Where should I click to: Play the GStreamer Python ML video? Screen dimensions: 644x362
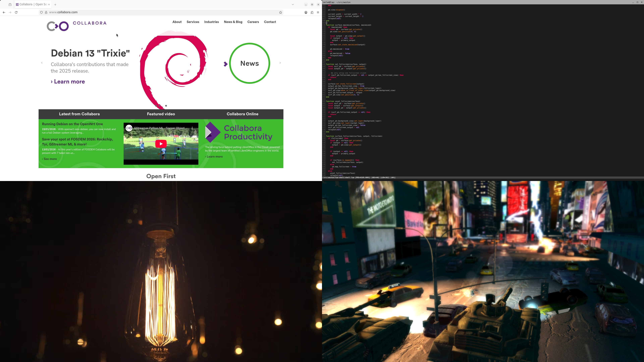[x=161, y=144]
